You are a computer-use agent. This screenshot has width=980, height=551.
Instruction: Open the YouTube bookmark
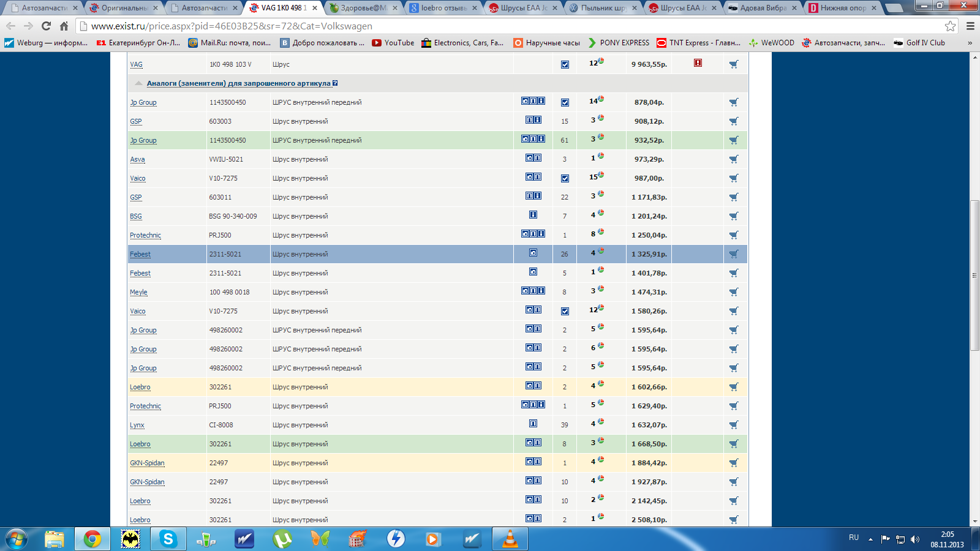click(393, 43)
